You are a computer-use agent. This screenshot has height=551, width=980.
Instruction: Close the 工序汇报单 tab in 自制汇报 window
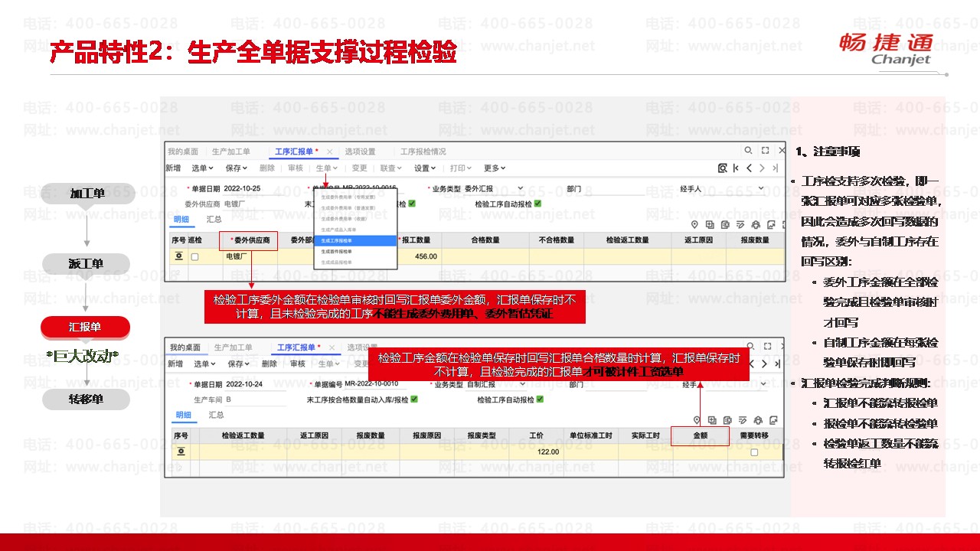tap(332, 347)
